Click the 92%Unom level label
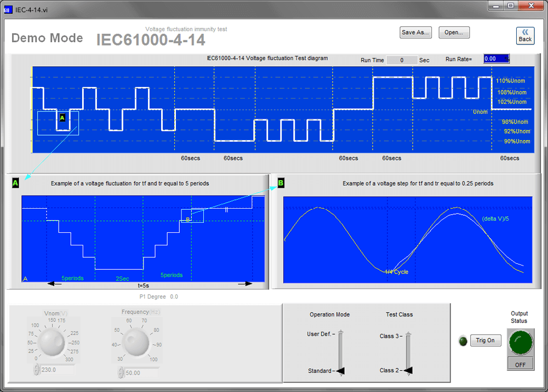The width and height of the screenshot is (548, 392). (517, 131)
